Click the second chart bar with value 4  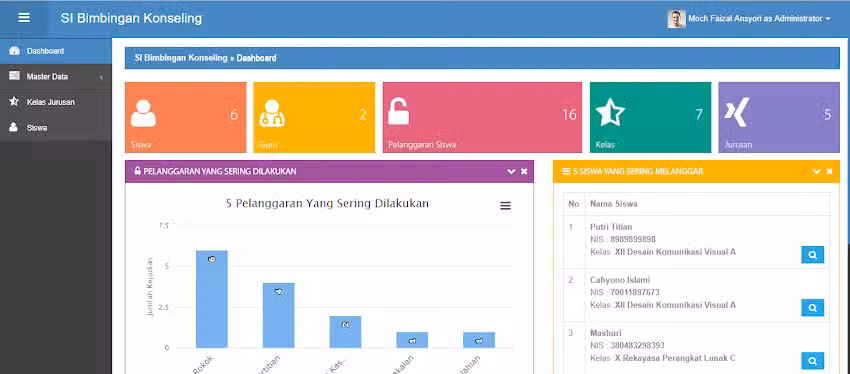[279, 315]
